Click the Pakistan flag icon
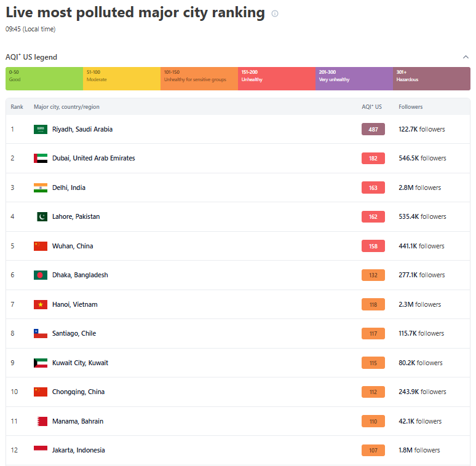 coord(41,216)
